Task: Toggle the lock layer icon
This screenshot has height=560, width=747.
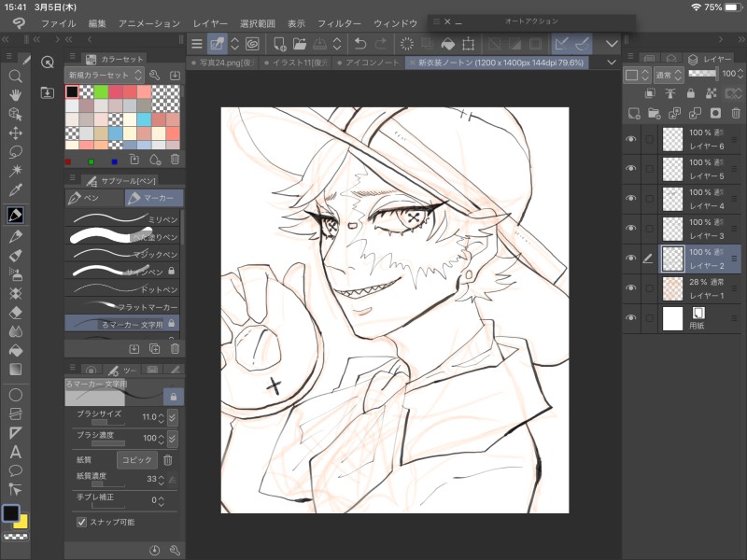Action: point(690,93)
